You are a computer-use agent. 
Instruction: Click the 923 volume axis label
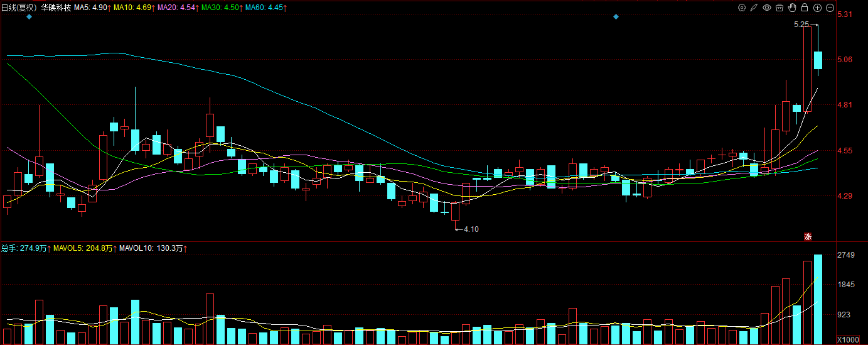(x=844, y=314)
